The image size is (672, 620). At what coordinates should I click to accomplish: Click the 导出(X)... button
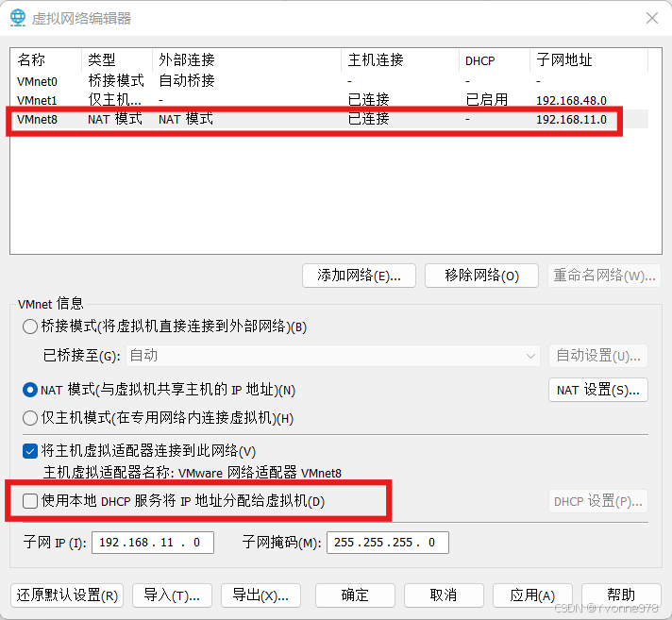pyautogui.click(x=260, y=595)
